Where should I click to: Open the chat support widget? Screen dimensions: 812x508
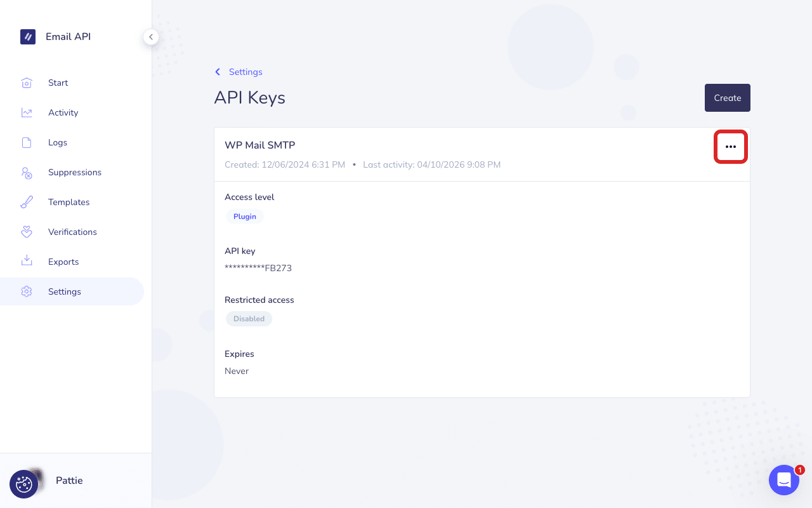[784, 480]
